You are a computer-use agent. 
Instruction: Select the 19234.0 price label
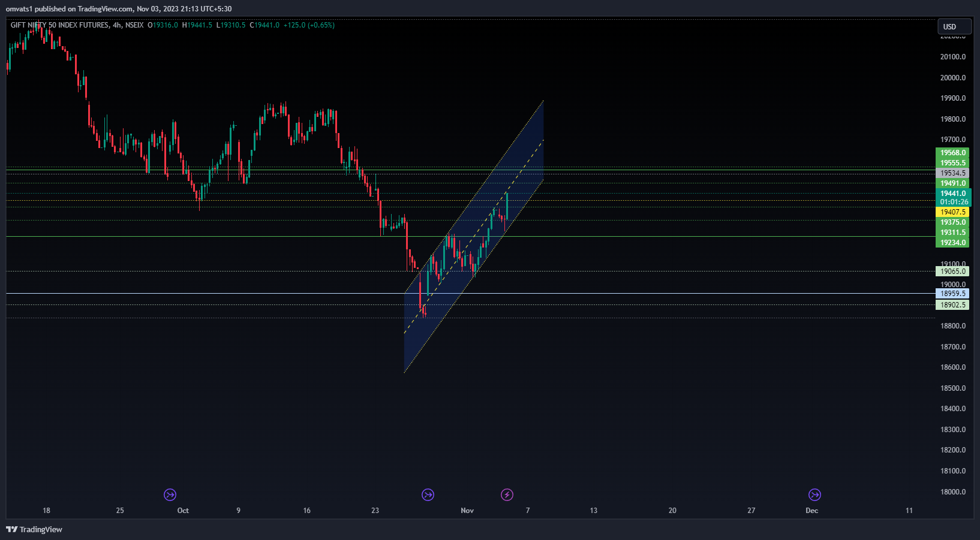[x=952, y=243]
